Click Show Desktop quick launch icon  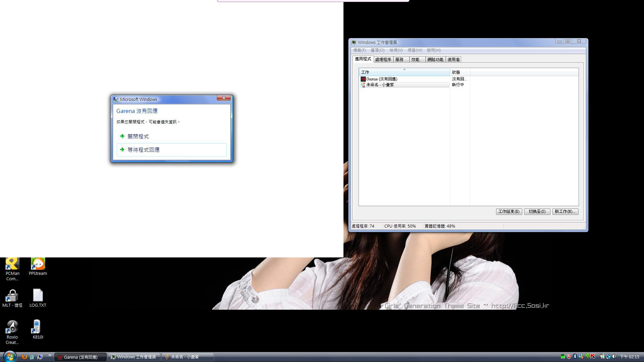point(40,357)
